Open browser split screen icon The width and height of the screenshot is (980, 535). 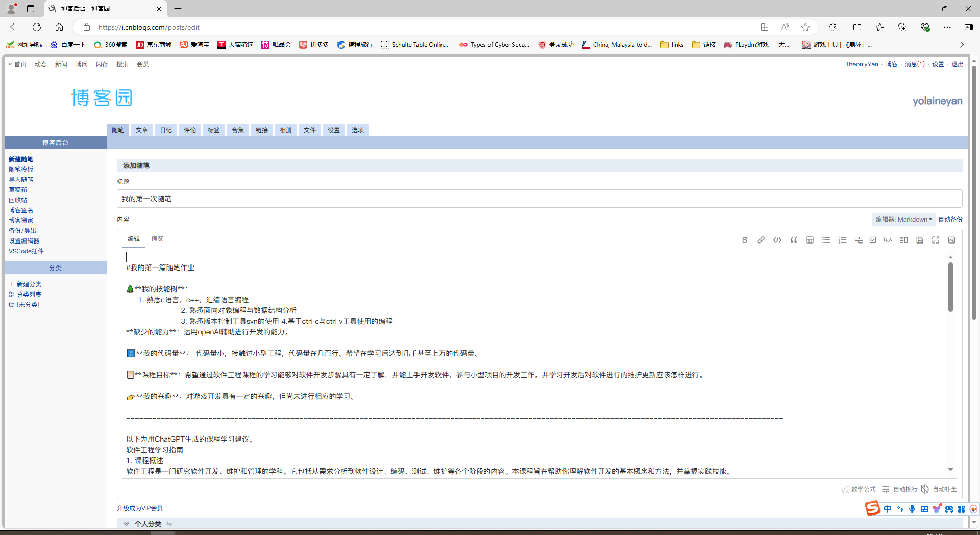[x=857, y=27]
